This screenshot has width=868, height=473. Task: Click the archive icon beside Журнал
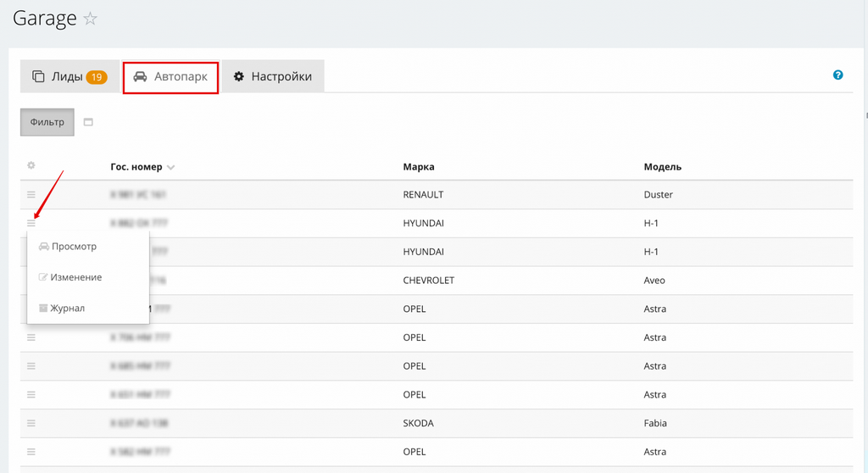(x=42, y=308)
